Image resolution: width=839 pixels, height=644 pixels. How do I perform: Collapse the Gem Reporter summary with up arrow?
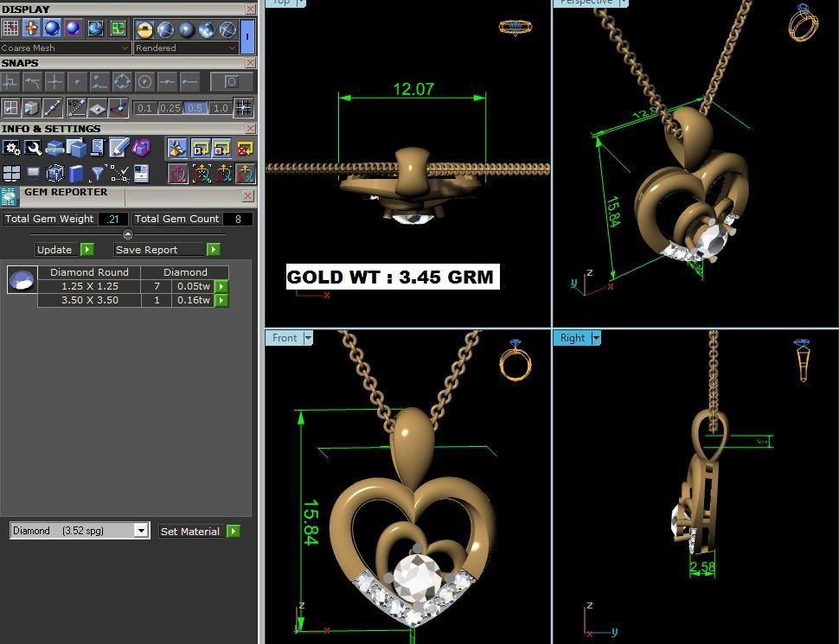point(127,234)
